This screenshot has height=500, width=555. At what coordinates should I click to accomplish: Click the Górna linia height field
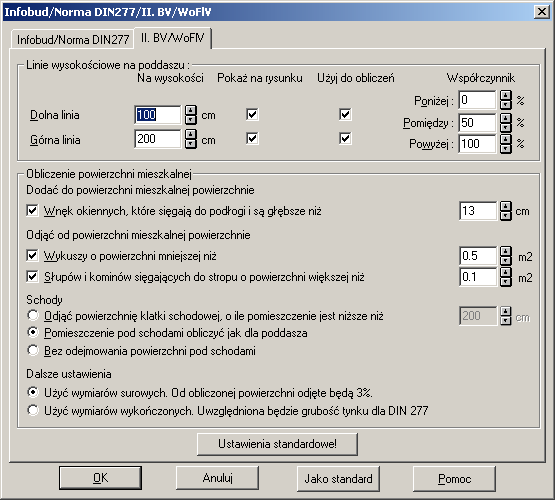[158, 139]
